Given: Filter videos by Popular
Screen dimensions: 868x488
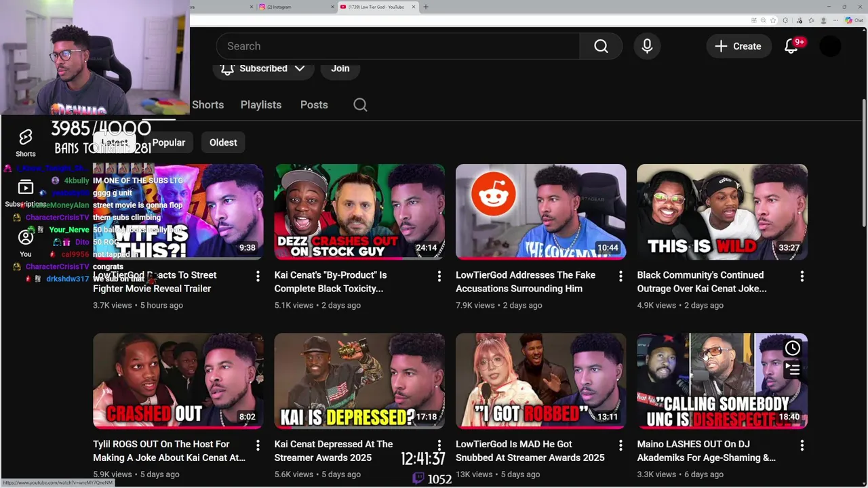Looking at the screenshot, I should (x=169, y=142).
